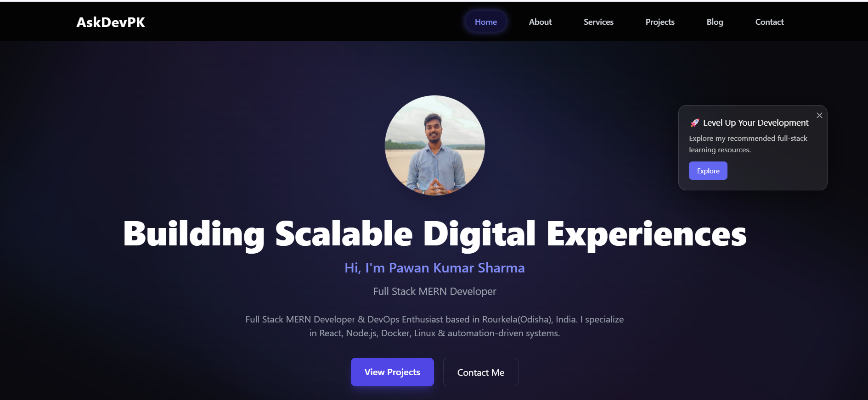Click the Building Scalable Digital Experiences heading
This screenshot has height=400, width=868.
click(435, 234)
